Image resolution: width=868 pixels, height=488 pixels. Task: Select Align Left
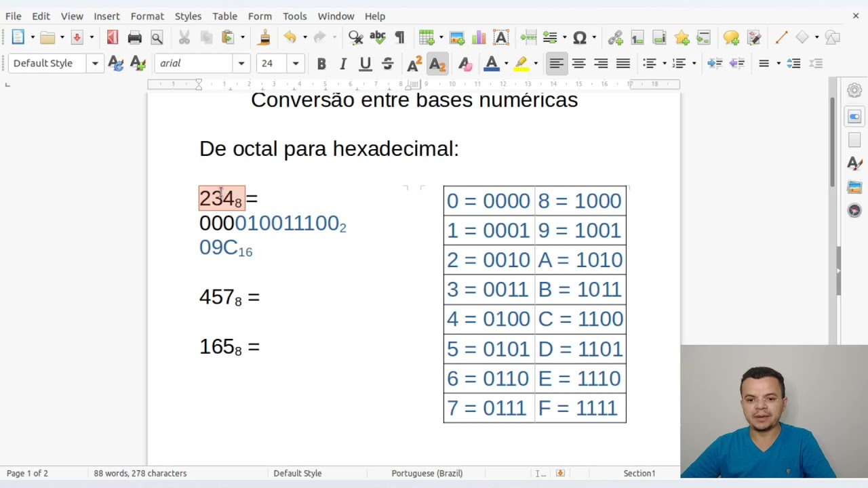click(x=556, y=63)
